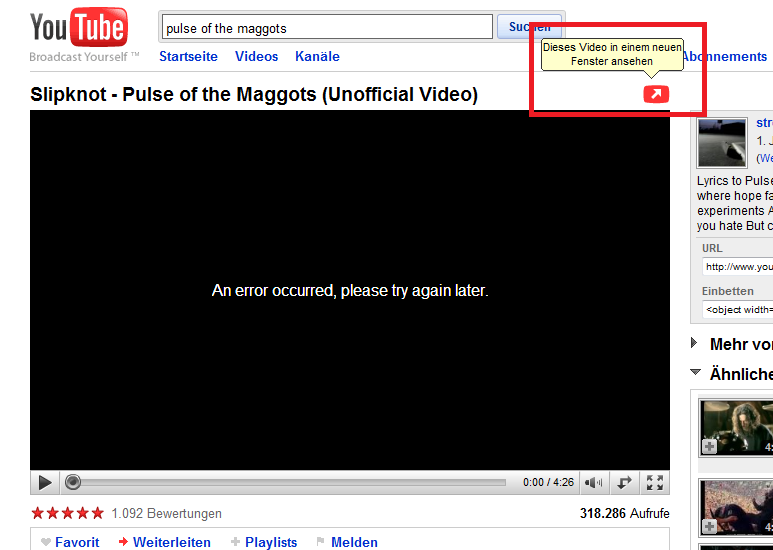Screen dimensions: 773x550
Task: Click the video seek bar track
Action: tap(291, 482)
